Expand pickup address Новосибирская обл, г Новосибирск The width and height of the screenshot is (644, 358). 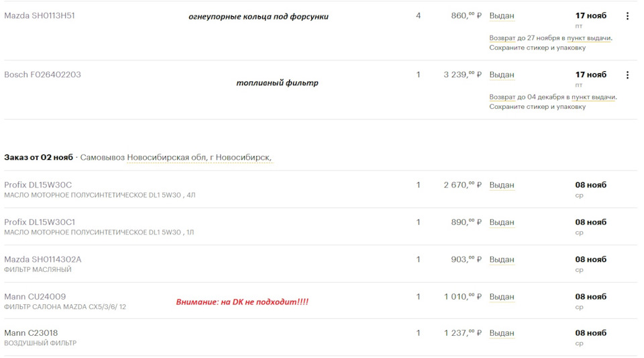(199, 157)
